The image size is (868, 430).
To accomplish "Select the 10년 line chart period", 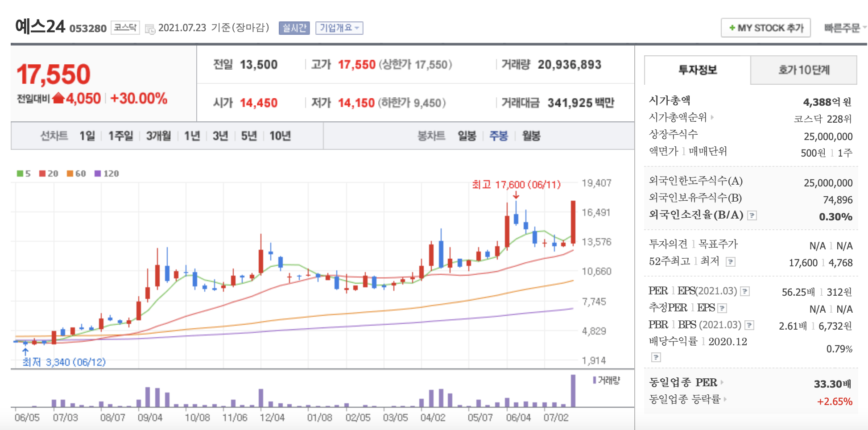I will coord(280,136).
